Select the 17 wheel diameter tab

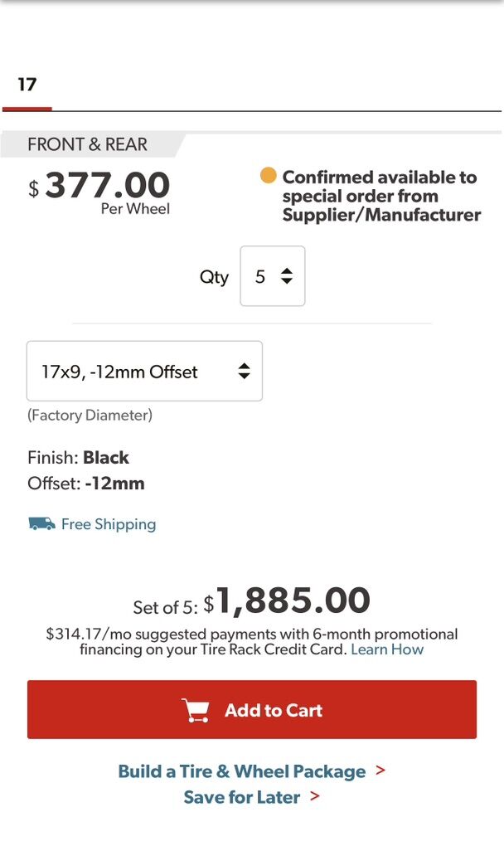27,85
